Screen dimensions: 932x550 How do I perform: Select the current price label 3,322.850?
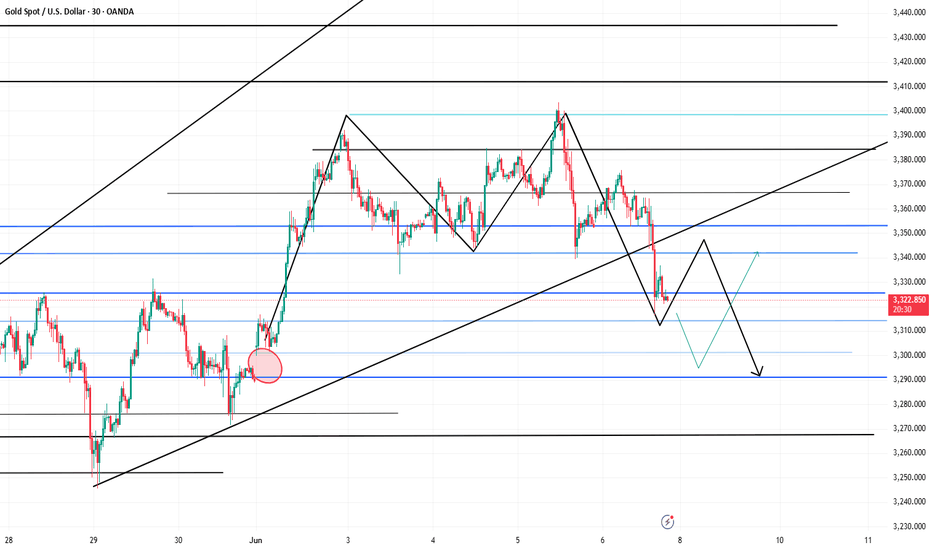pos(909,300)
